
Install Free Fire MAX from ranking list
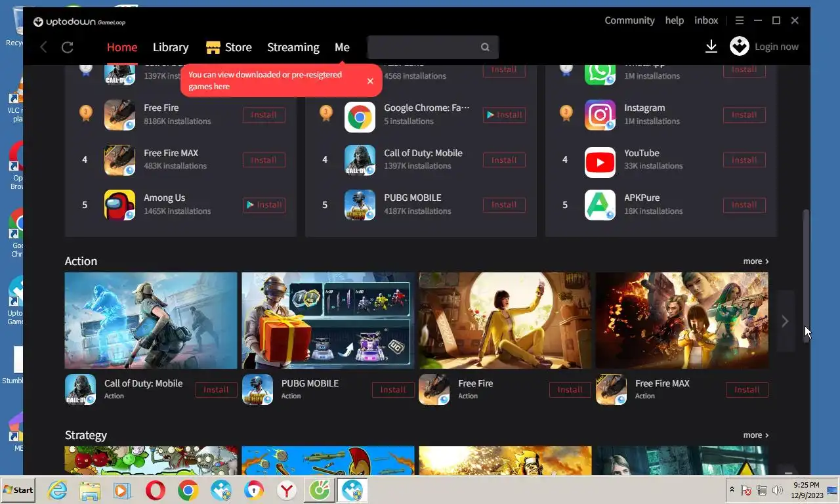[x=264, y=160]
